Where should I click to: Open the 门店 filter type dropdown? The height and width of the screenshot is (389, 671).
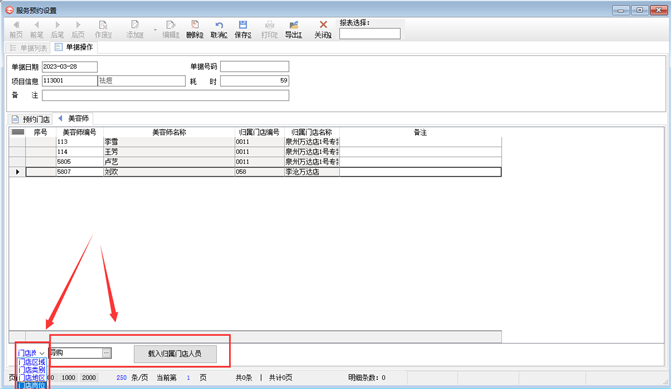pyautogui.click(x=42, y=353)
